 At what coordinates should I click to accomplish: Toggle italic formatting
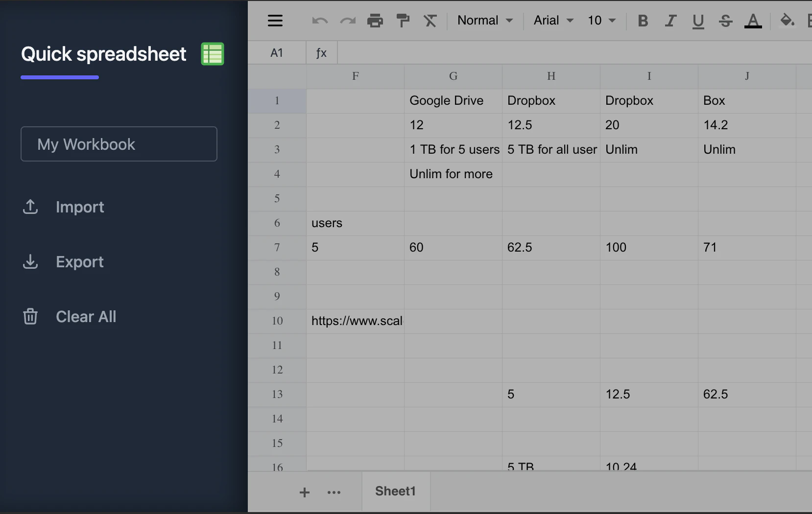pos(670,21)
